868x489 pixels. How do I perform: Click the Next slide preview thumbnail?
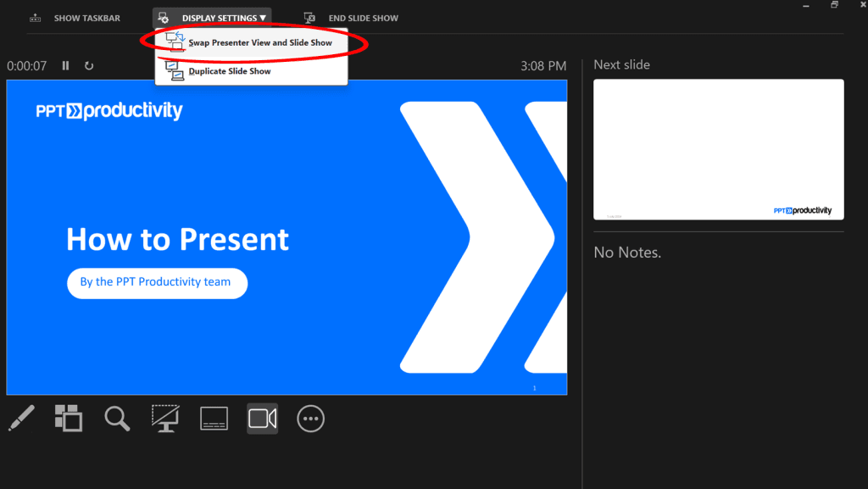click(718, 149)
